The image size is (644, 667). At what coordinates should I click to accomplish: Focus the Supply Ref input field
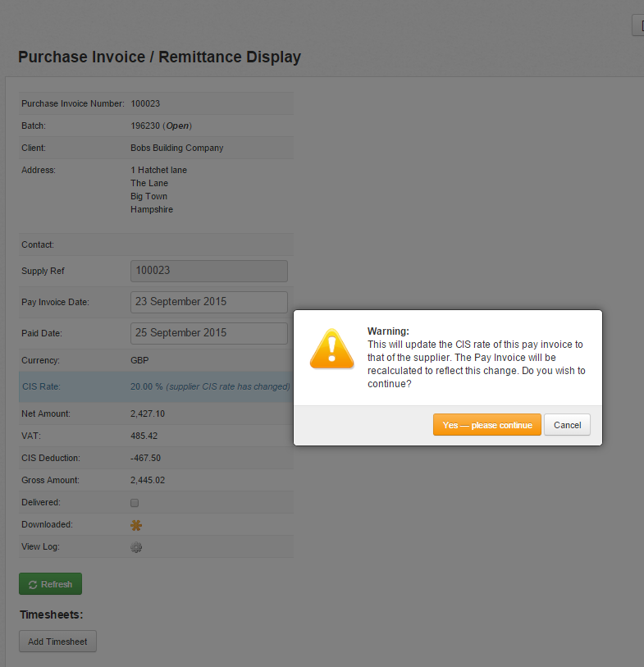[x=209, y=271]
